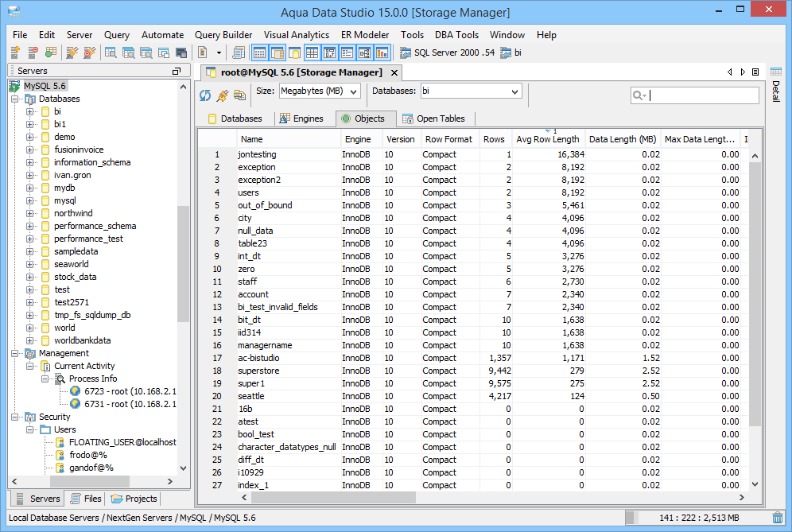Switch to the Projects bottom tab
The image size is (792, 532).
pos(134,499)
